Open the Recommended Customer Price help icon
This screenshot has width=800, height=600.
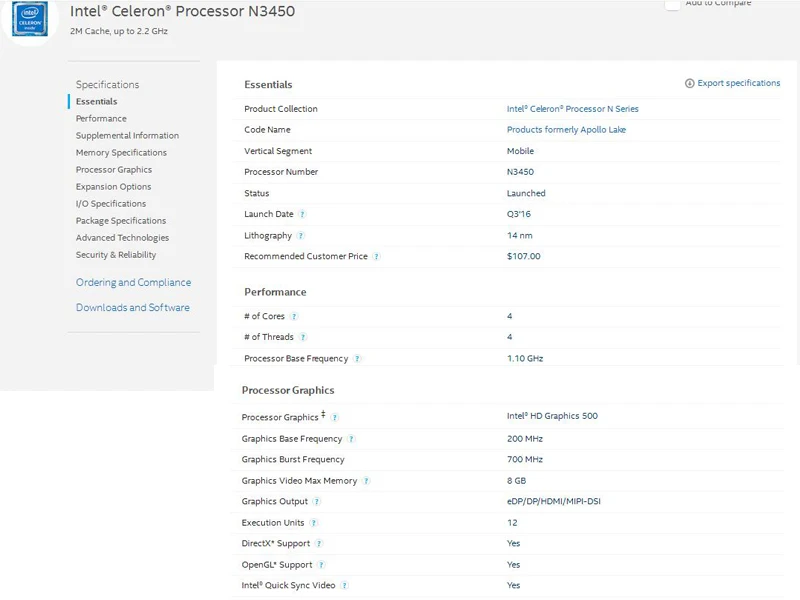[x=376, y=257]
